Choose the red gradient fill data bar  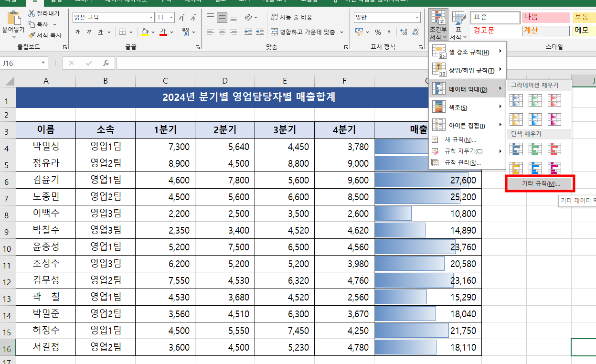[x=554, y=100]
